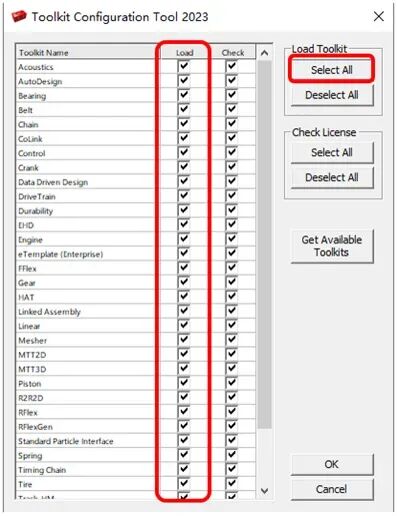Toggle Check checkbox for AutoDesign
Screen dimensions: 397x516
click(x=232, y=80)
